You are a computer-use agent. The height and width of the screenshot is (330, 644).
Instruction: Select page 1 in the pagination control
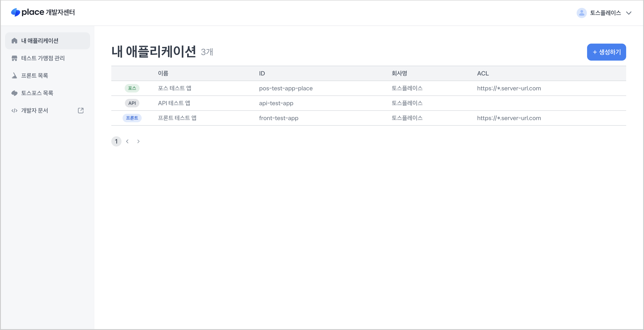tap(116, 141)
